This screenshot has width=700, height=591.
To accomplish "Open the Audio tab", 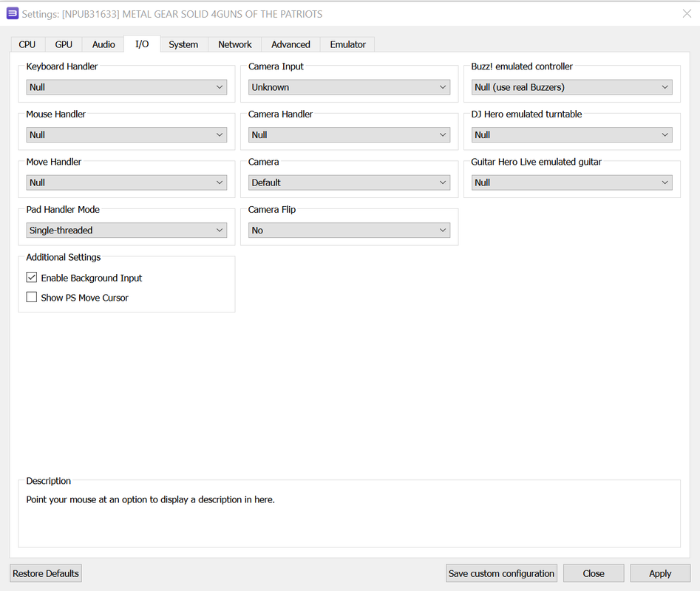I will tap(103, 44).
